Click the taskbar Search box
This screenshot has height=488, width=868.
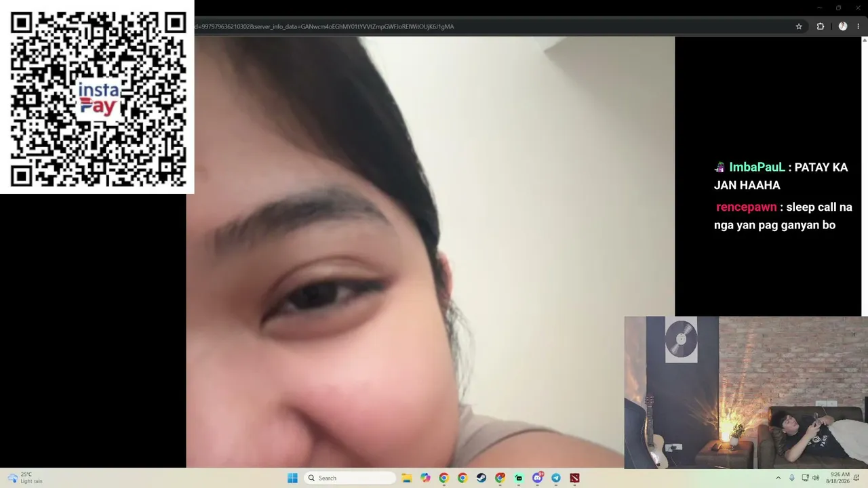(x=349, y=478)
